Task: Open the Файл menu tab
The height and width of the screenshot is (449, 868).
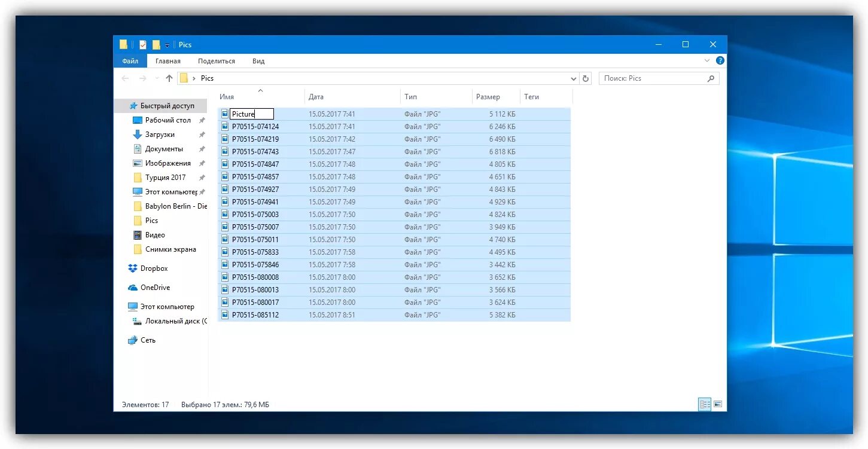Action: pos(130,61)
